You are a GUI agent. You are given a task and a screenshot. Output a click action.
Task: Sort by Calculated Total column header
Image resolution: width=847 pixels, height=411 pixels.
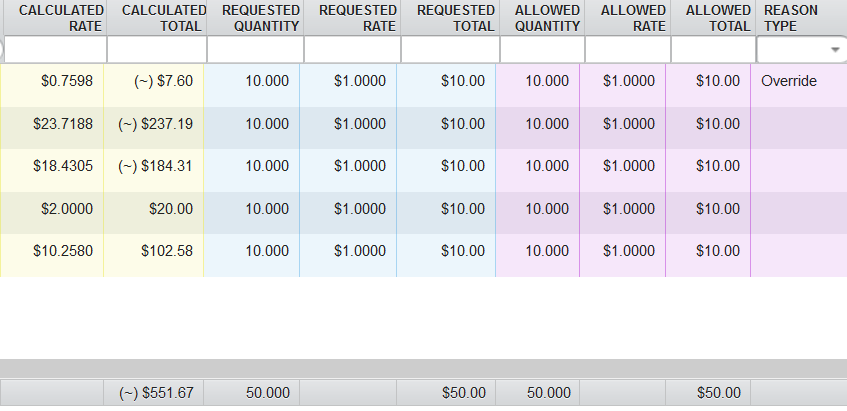pos(156,18)
